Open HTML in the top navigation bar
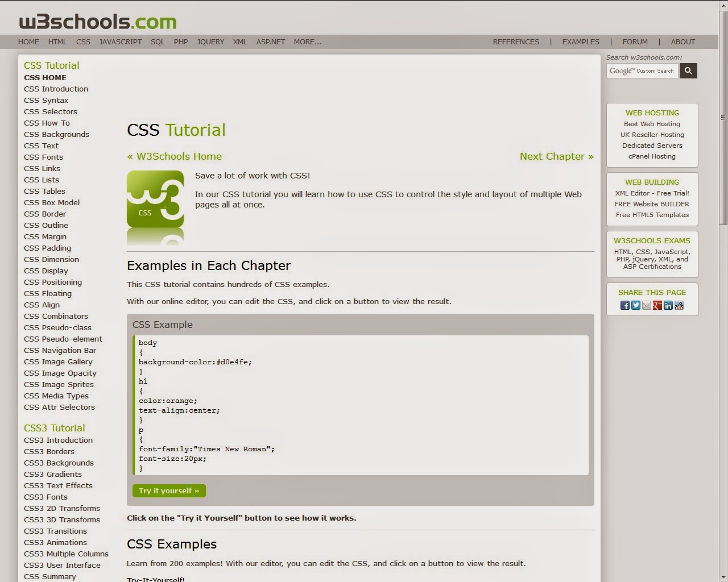 [57, 41]
